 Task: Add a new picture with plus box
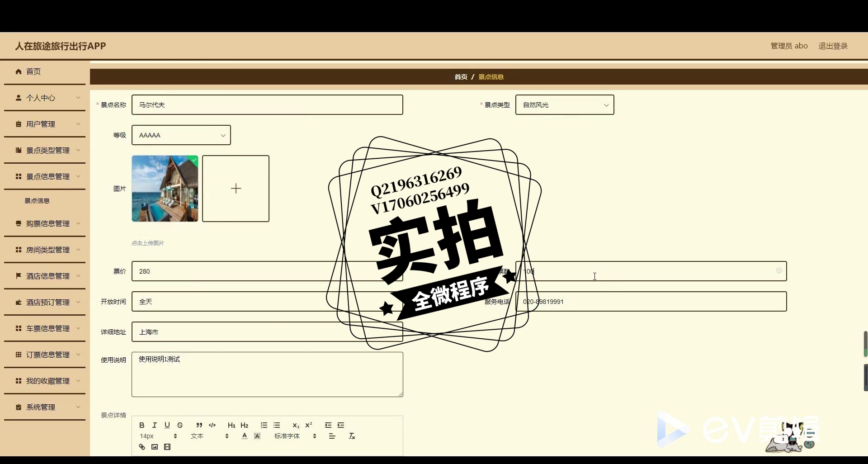pos(236,189)
